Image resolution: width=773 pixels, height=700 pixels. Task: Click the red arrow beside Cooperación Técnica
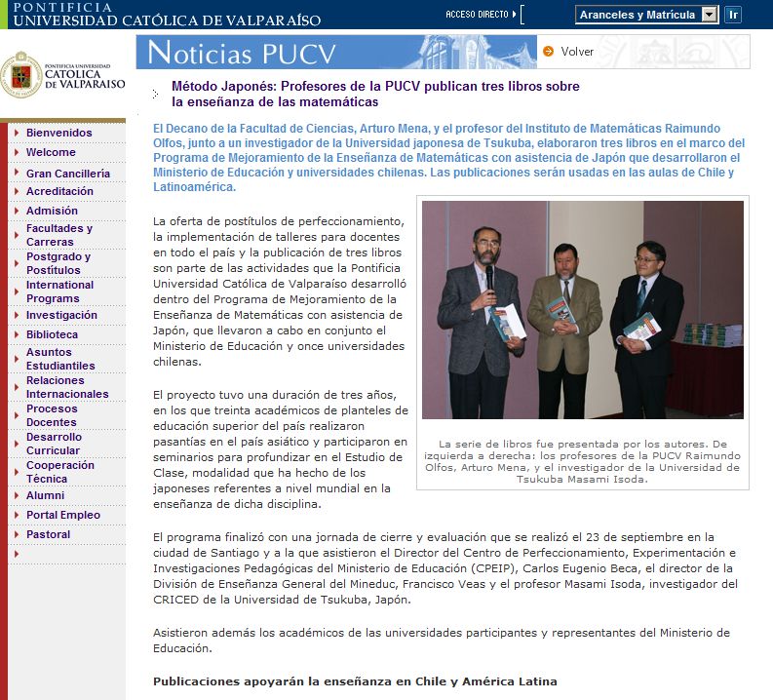point(17,472)
